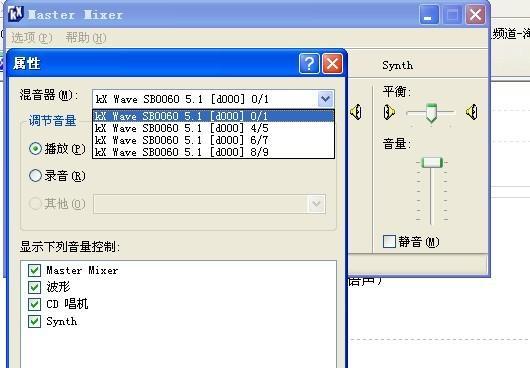
Task: Choose kX Wave SB0060 5.1 8/9 option
Action: click(213, 152)
